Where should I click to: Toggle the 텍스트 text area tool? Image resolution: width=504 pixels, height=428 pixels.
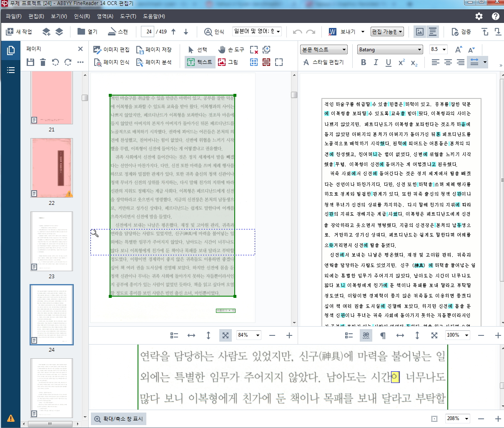(200, 62)
